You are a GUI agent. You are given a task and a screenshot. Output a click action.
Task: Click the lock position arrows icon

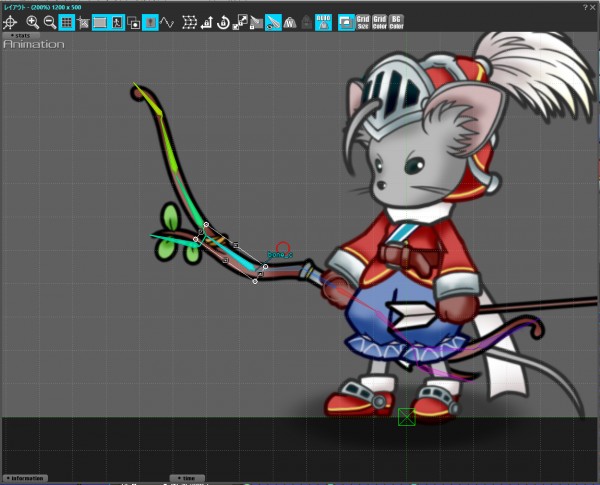pyautogui.click(x=207, y=23)
